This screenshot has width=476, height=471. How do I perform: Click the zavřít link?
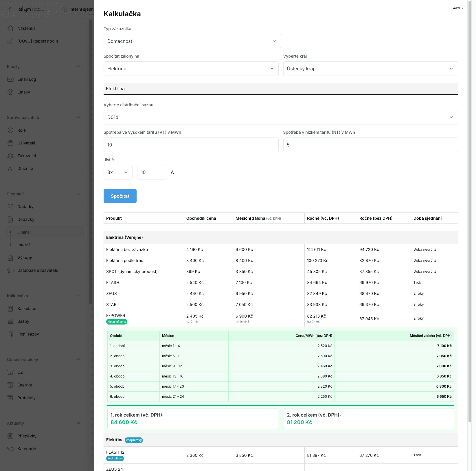click(457, 8)
